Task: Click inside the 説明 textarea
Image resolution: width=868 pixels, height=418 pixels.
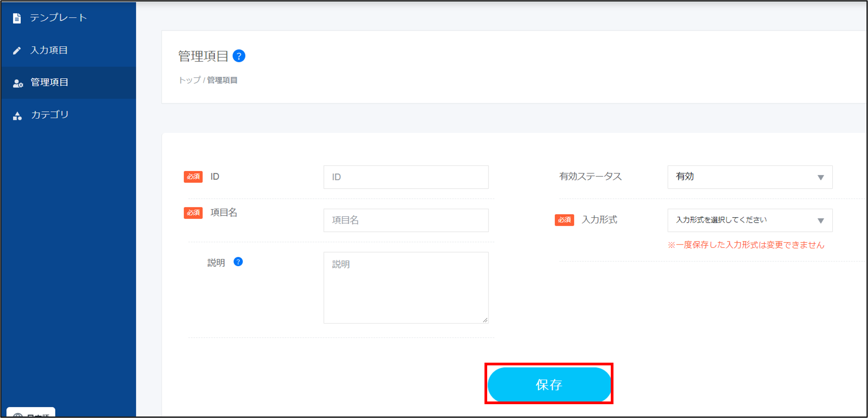Action: pos(406,287)
